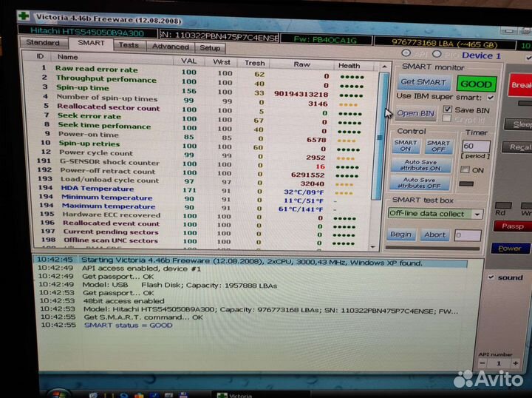The image size is (532, 398).
Task: Toggle the sound checkbox
Action: pyautogui.click(x=492, y=277)
